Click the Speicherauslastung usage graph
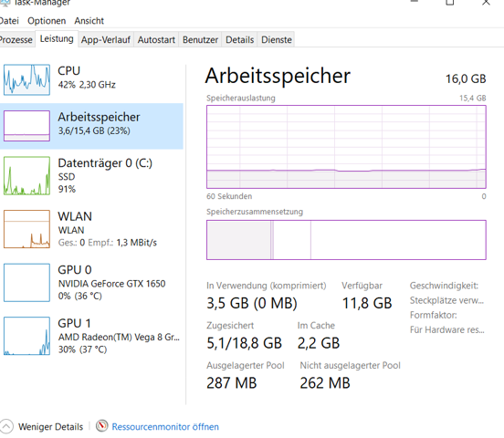Image resolution: width=504 pixels, height=438 pixels. pyautogui.click(x=346, y=147)
